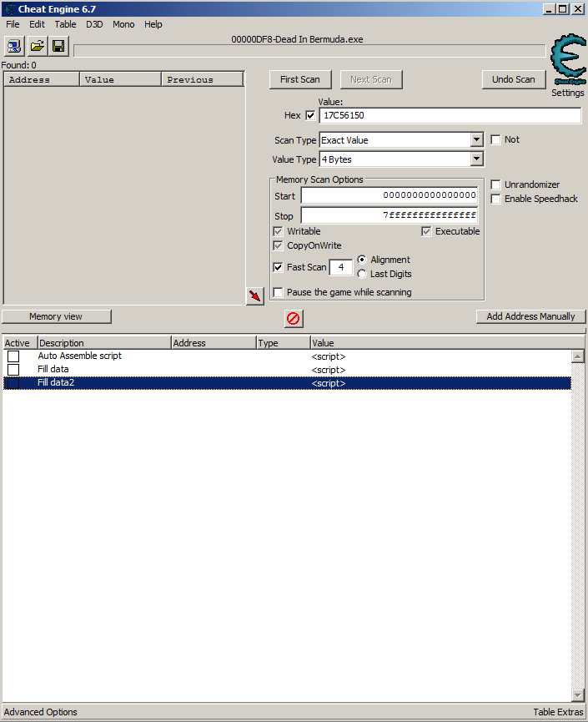
Task: Open the Mono menu
Action: 123,24
